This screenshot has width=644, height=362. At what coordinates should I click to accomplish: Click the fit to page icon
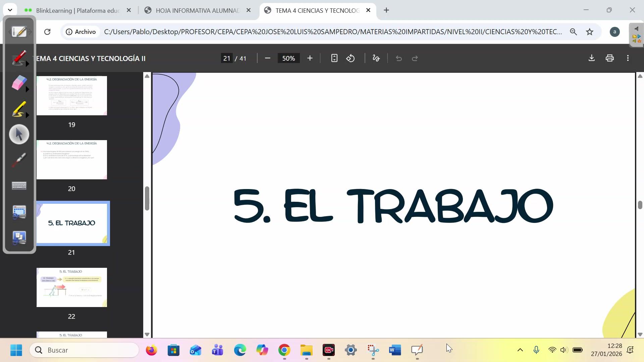coord(334,58)
